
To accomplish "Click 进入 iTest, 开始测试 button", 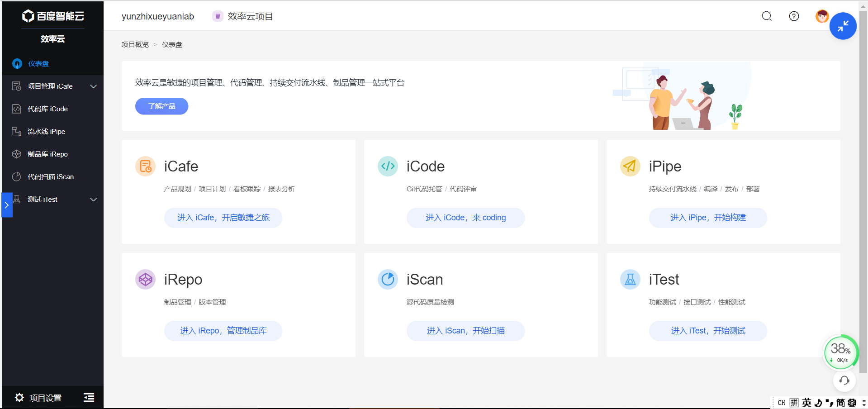I will pyautogui.click(x=708, y=331).
